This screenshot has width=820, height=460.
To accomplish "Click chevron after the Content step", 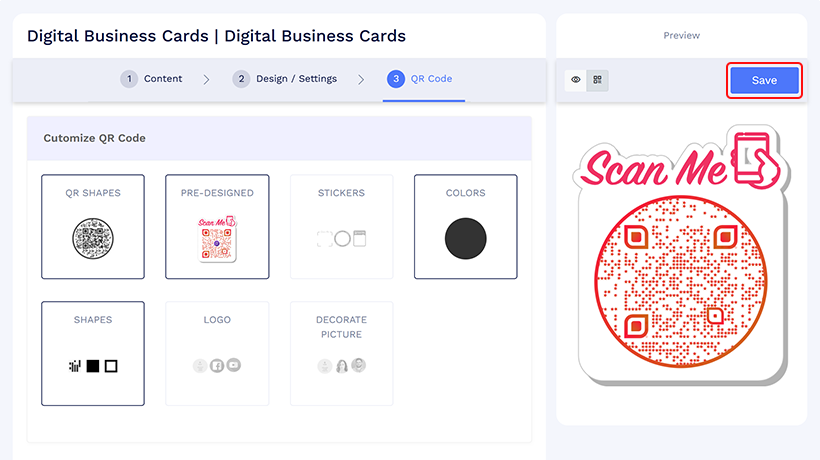I will tap(206, 79).
